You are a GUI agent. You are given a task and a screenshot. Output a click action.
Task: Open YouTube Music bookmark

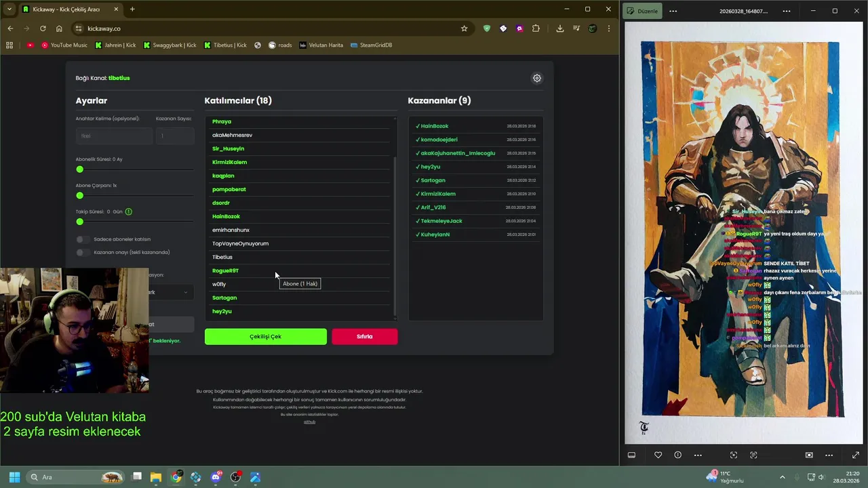tap(64, 45)
